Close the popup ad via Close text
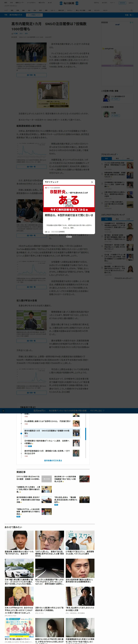 pos(69,237)
